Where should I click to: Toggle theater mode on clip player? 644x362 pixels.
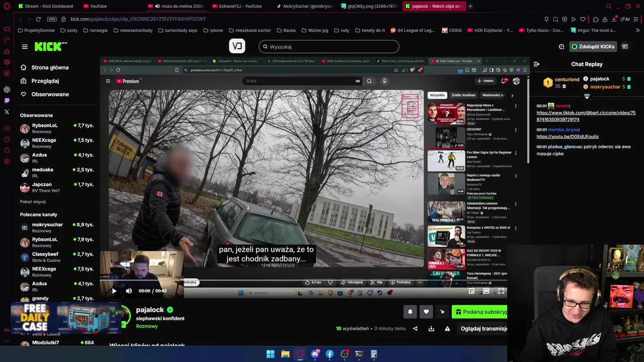(486, 291)
